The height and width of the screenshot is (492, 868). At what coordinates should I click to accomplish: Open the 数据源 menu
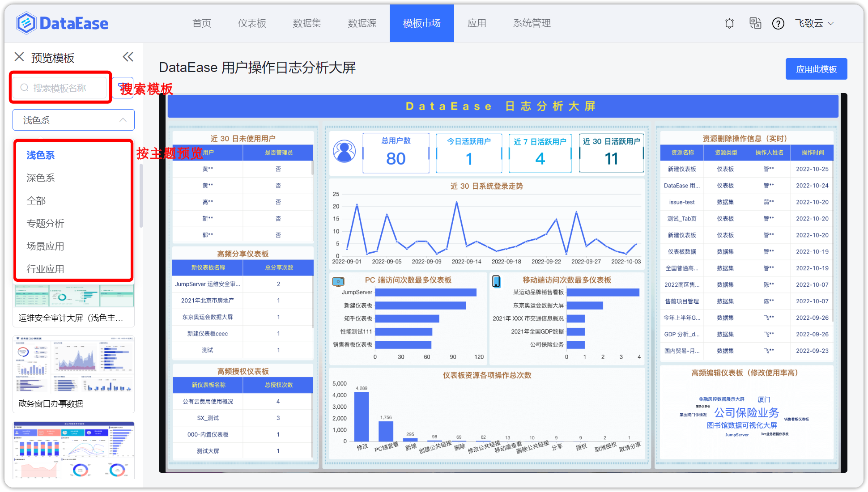(x=362, y=23)
